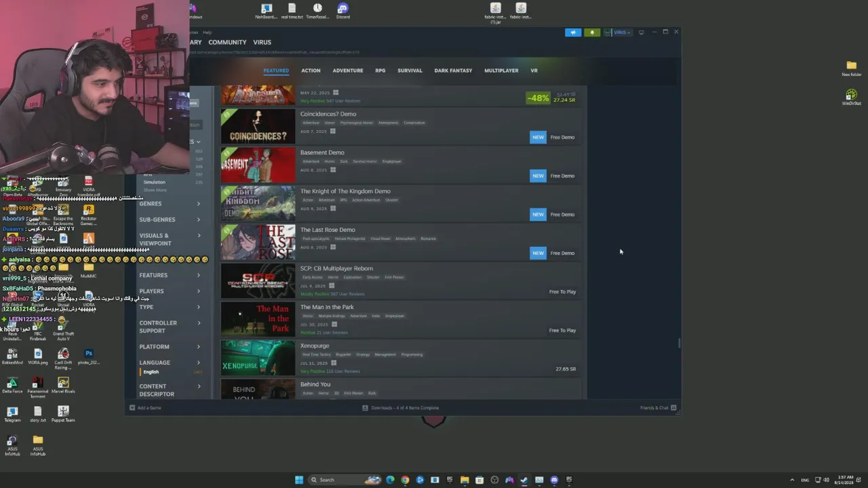Open story.txt on the desktop
The width and height of the screenshot is (868, 488).
click(x=38, y=414)
